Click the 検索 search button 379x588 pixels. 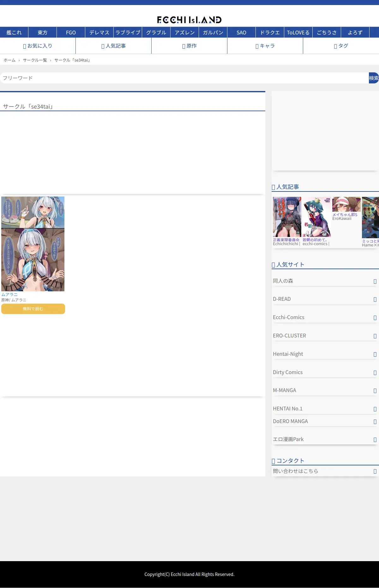(374, 78)
